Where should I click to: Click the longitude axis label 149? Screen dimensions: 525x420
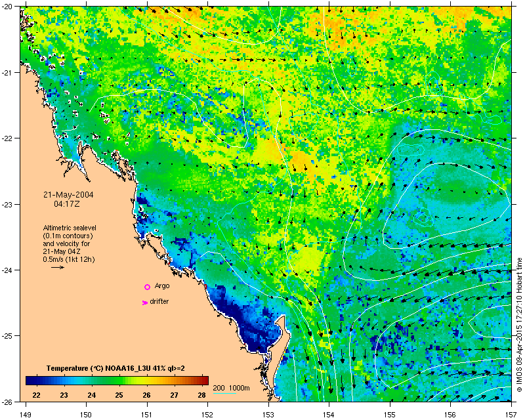coord(26,415)
